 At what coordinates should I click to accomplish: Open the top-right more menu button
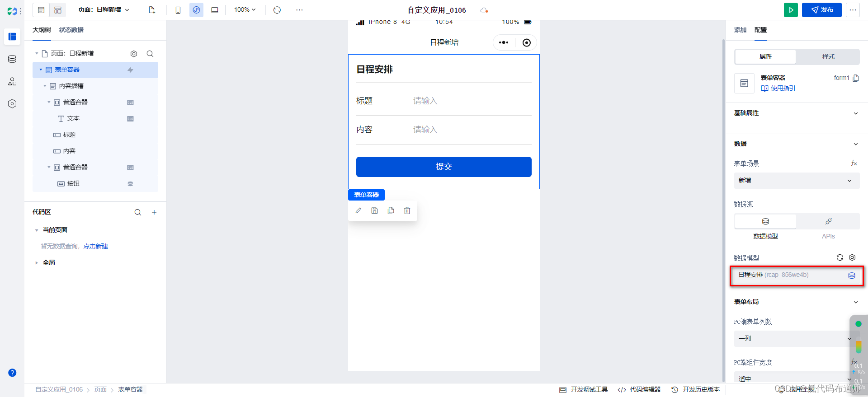click(853, 10)
